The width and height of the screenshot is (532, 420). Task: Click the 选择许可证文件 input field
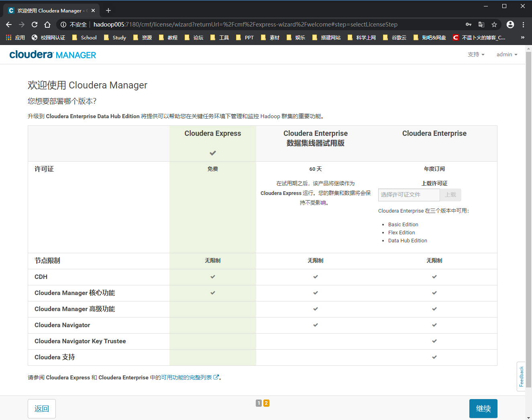(409, 195)
